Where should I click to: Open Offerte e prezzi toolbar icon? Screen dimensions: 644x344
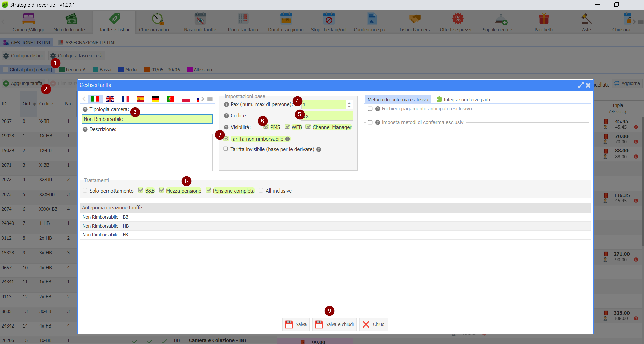click(x=457, y=22)
